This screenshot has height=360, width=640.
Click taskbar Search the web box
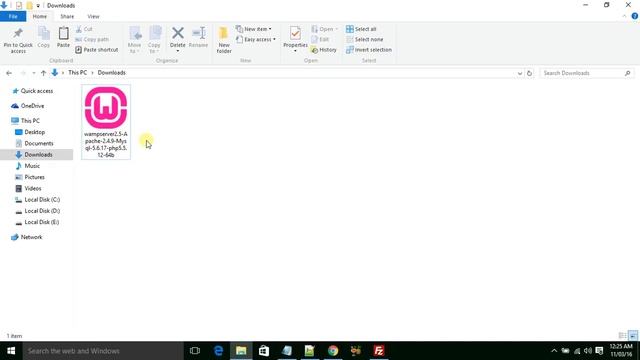coord(103,351)
